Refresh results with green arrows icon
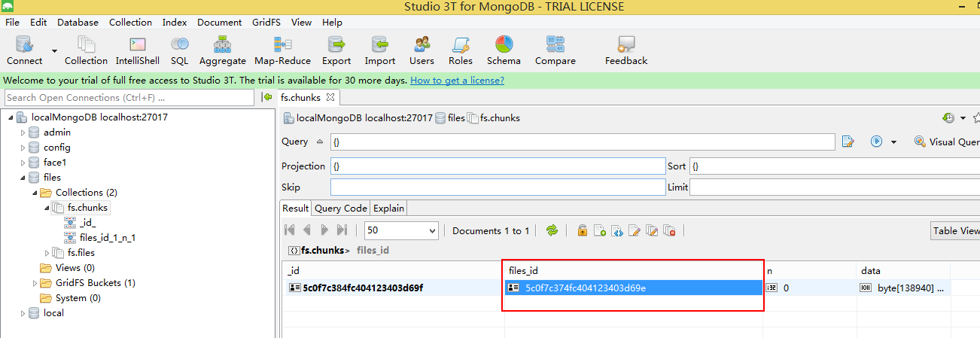980x338 pixels. pyautogui.click(x=552, y=230)
